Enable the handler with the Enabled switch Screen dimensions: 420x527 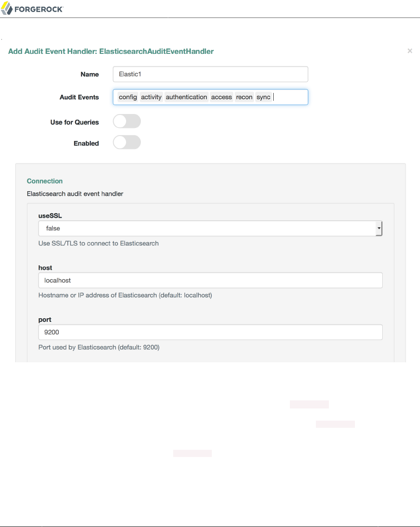point(127,143)
